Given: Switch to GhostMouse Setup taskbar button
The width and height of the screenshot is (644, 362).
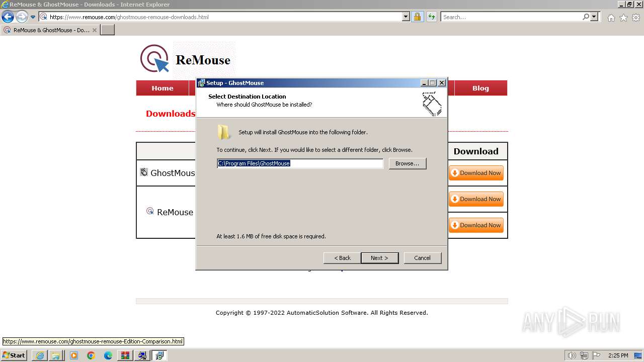Looking at the screenshot, I should point(159,355).
